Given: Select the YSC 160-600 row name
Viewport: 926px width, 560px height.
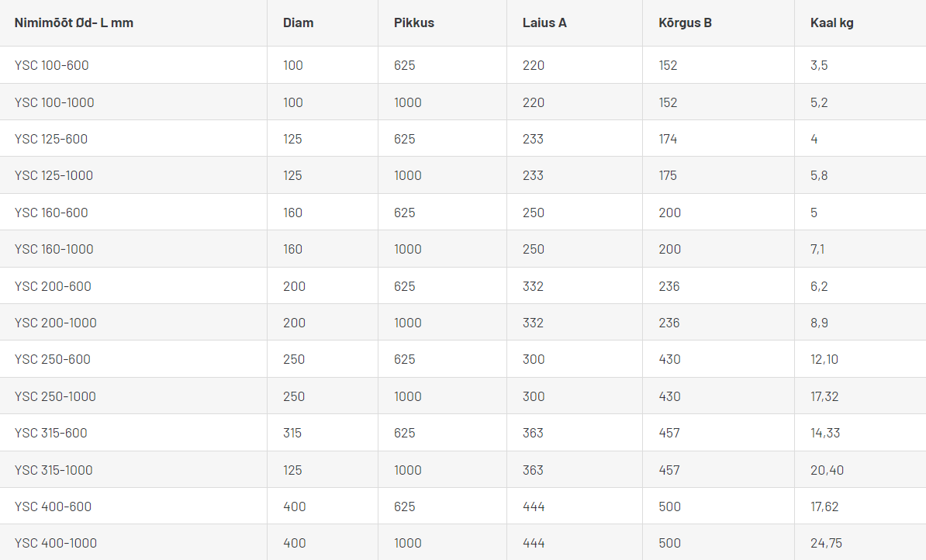Looking at the screenshot, I should click(x=51, y=213).
